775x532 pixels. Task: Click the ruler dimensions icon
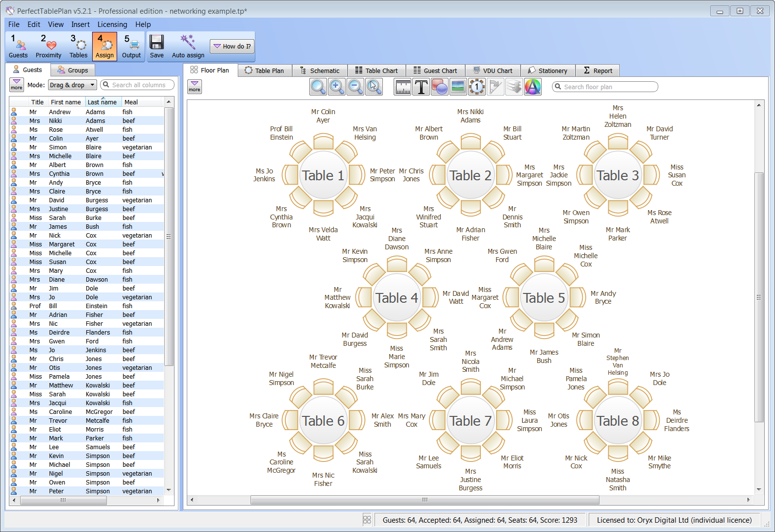pos(403,87)
